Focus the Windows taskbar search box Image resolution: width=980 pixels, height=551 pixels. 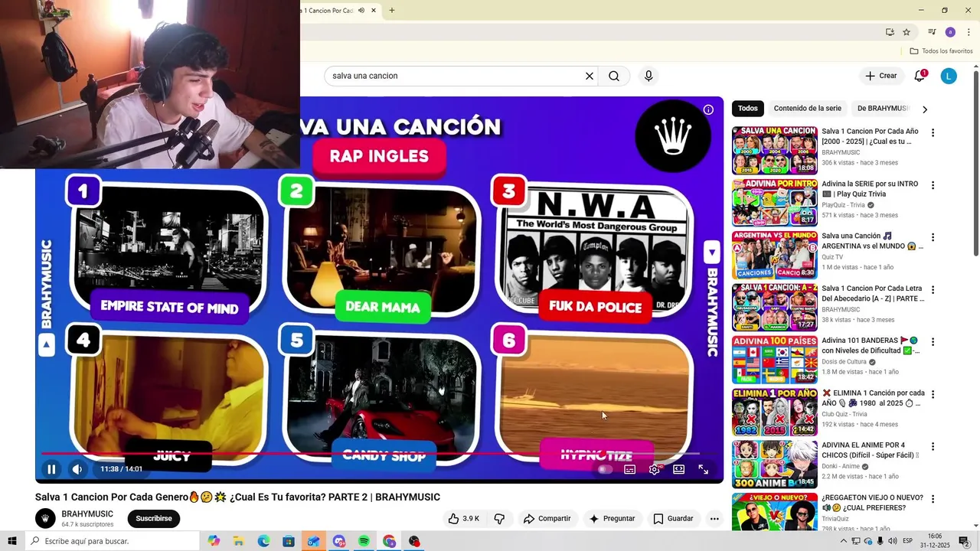pyautogui.click(x=113, y=541)
